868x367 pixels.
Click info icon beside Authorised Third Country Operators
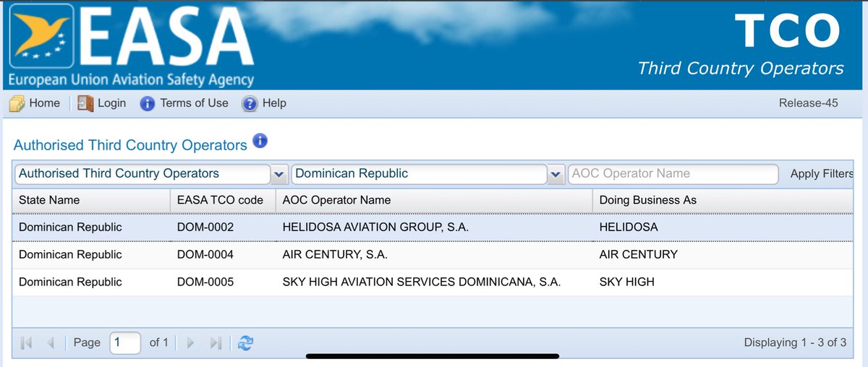pos(260,140)
